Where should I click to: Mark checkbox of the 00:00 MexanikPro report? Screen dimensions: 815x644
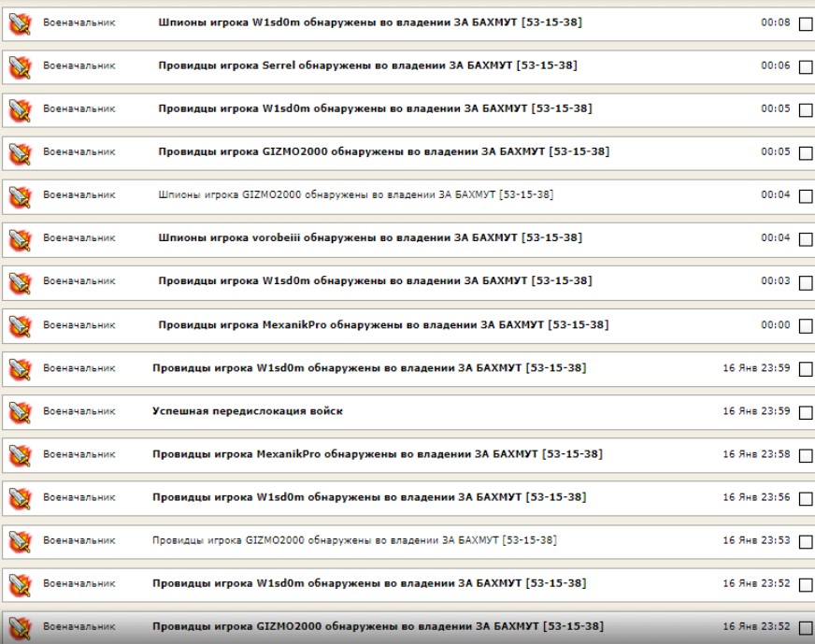[x=806, y=326]
